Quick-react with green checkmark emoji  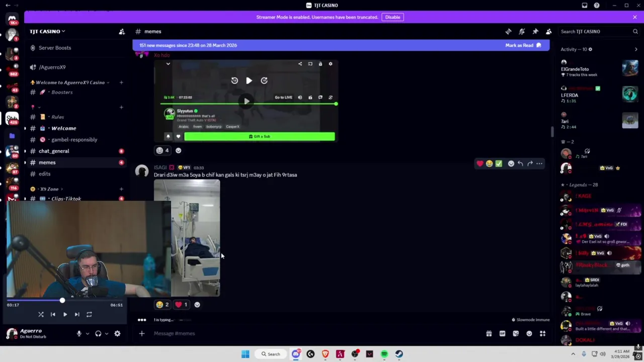[x=499, y=163]
